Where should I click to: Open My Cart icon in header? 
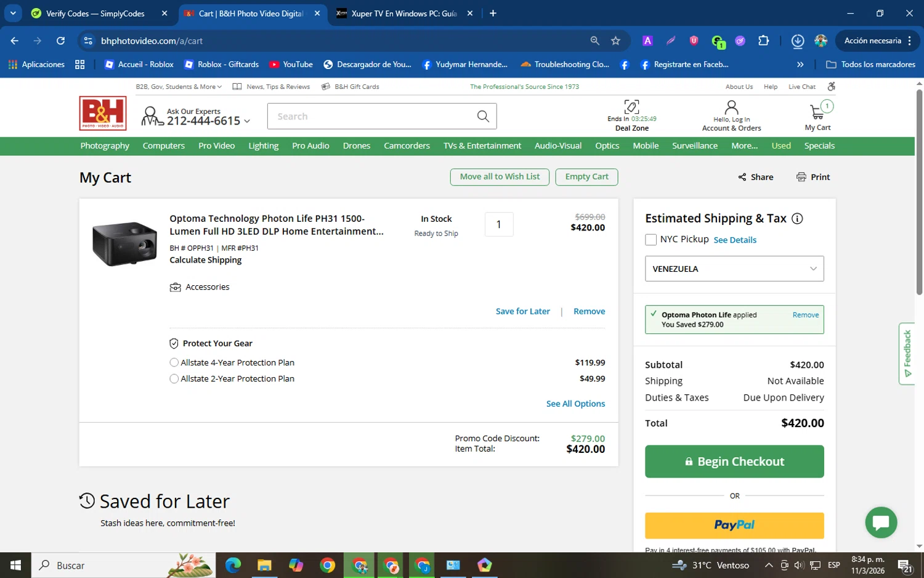click(x=817, y=112)
